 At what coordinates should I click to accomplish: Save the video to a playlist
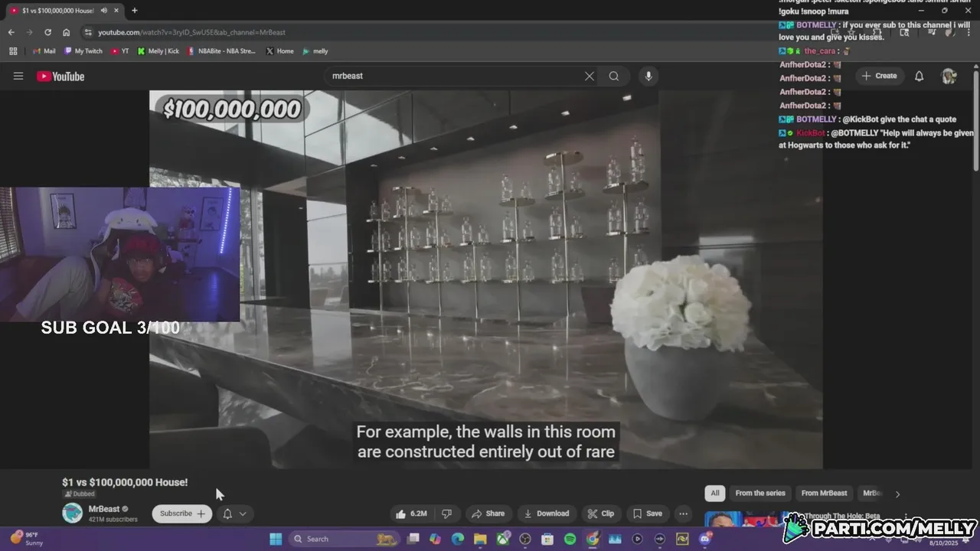(648, 514)
